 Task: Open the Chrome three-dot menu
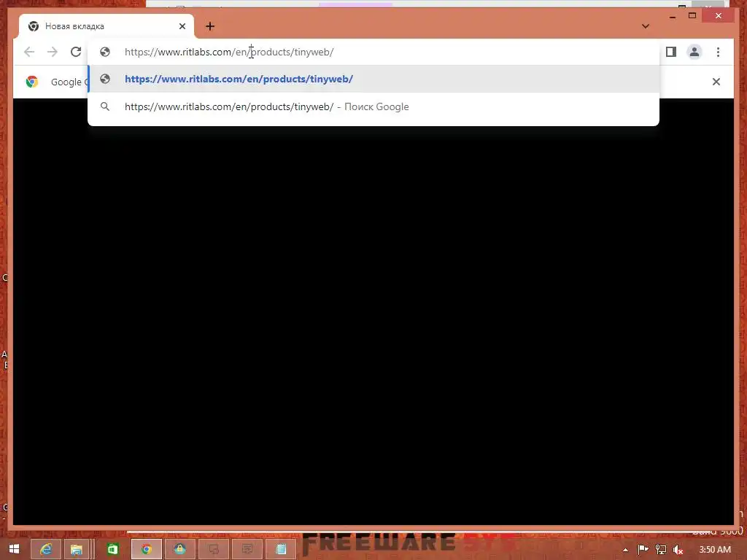(x=718, y=52)
